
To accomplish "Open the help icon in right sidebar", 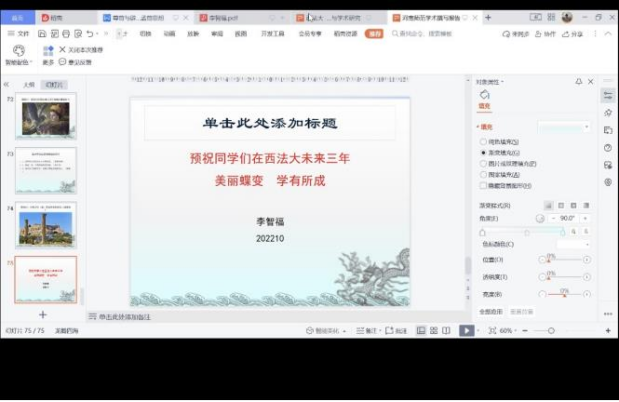I will (608, 148).
